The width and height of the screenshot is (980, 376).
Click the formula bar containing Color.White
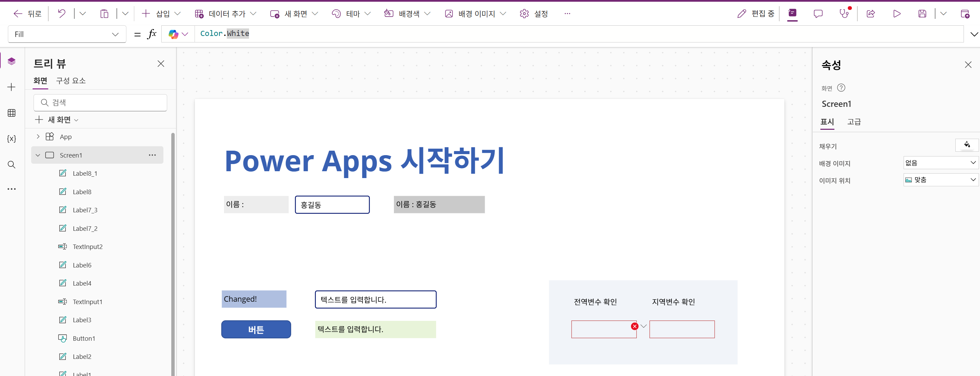(x=579, y=34)
